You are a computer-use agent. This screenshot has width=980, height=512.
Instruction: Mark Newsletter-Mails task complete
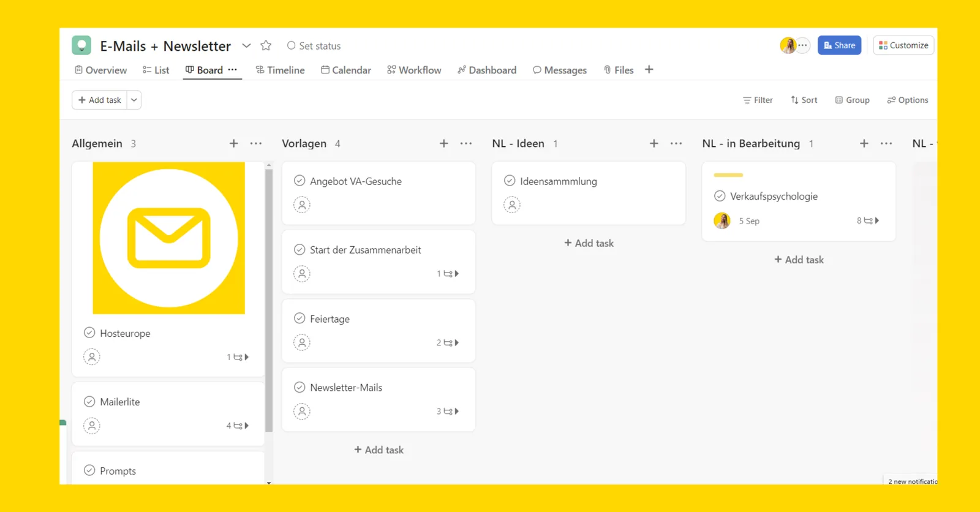coord(300,387)
